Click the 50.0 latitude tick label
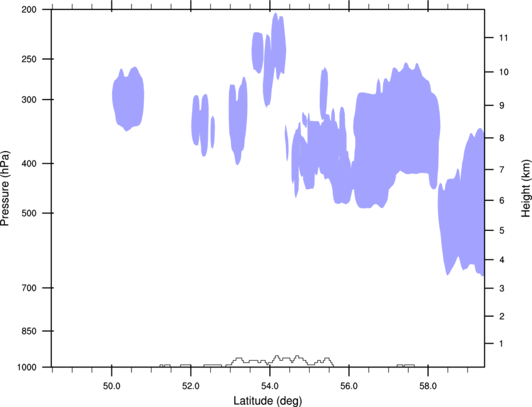This screenshot has width=532, height=407. pyautogui.click(x=111, y=386)
